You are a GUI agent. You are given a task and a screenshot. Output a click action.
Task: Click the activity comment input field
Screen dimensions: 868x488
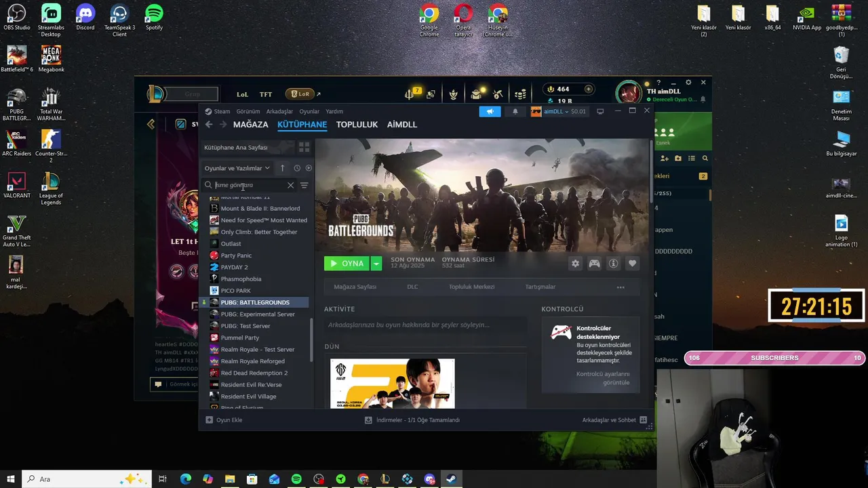click(x=425, y=325)
